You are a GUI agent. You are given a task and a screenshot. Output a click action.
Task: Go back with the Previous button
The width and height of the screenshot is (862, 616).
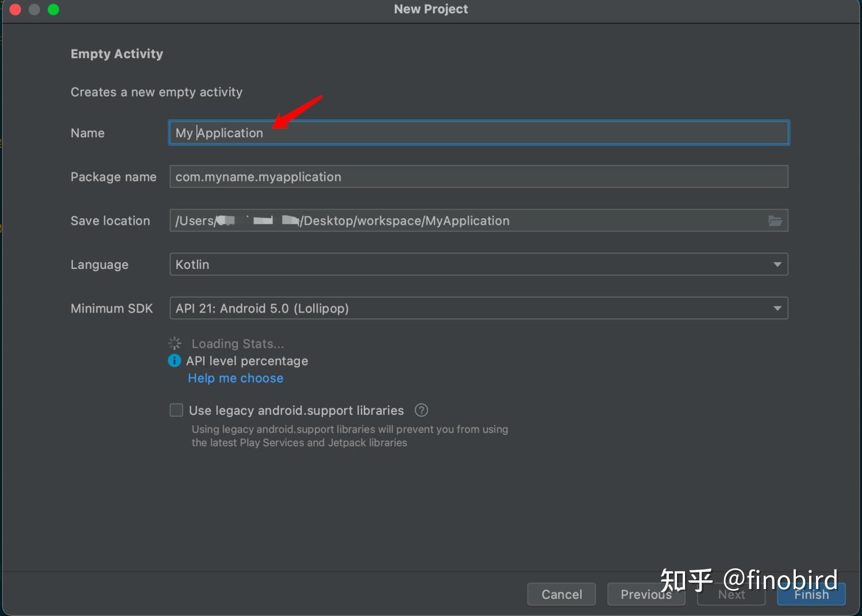(646, 594)
